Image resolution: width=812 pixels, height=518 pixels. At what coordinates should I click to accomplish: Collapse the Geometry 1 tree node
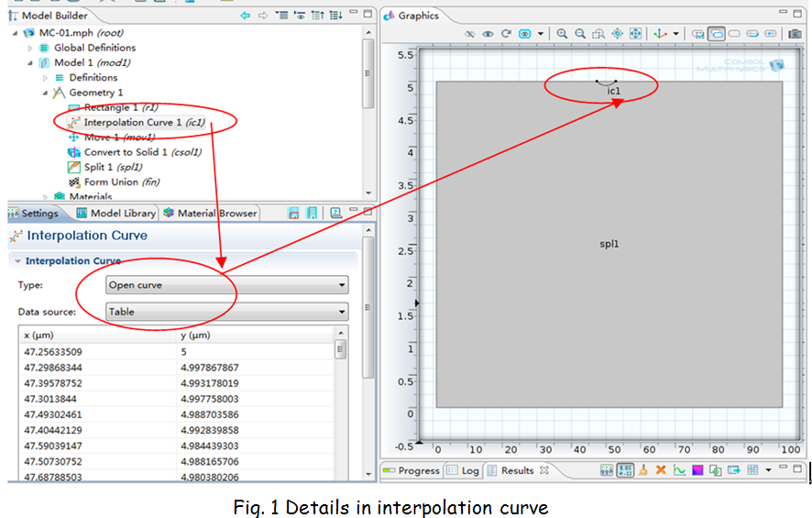tap(45, 93)
